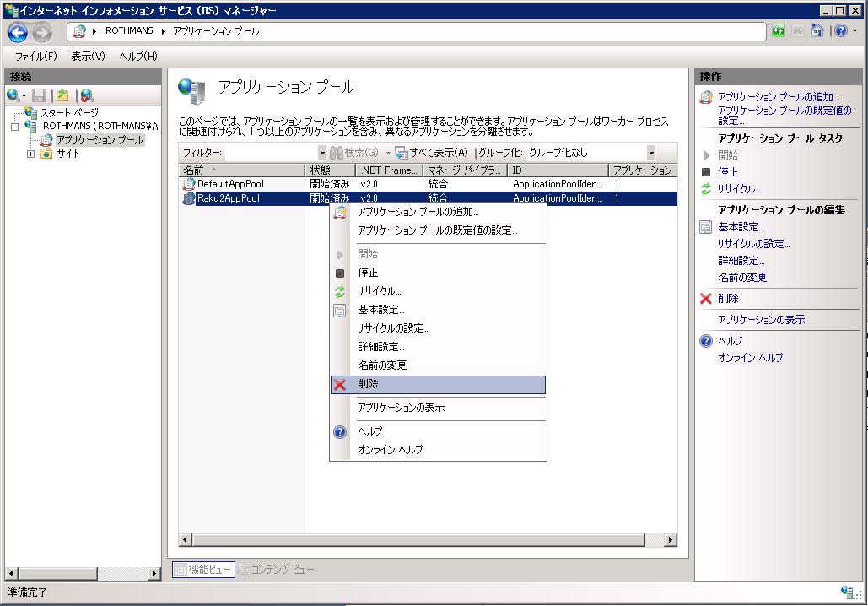Select the DefaultAppPool row name
This screenshot has height=606, width=868.
pyautogui.click(x=230, y=184)
